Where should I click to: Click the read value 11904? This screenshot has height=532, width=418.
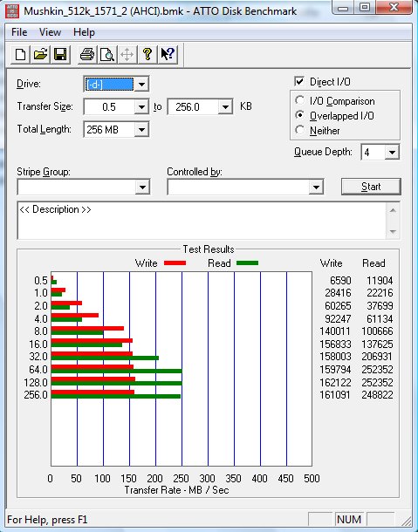point(380,281)
